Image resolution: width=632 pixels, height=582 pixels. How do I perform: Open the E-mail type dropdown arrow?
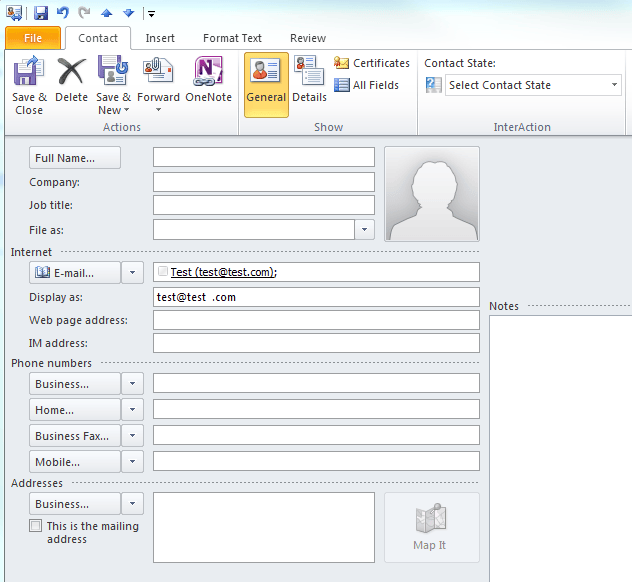pos(132,273)
